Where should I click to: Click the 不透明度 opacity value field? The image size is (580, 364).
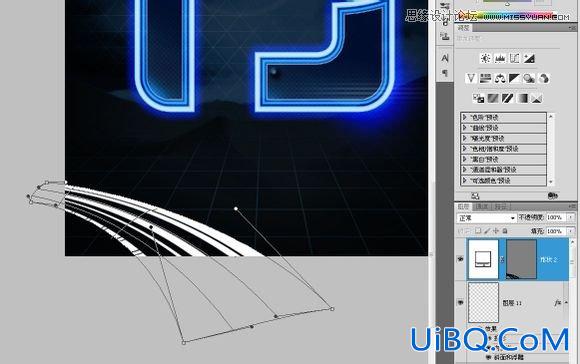click(554, 218)
